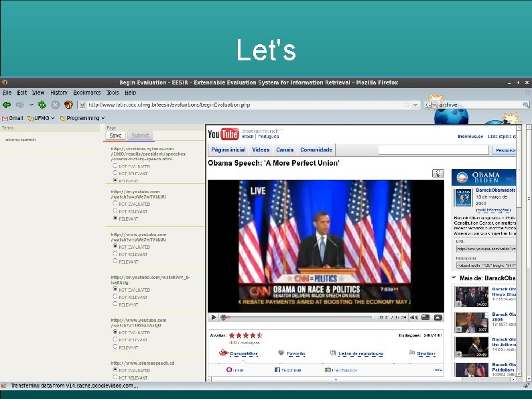Reload the page with the green Reload icon
This screenshot has height=399, width=532.
point(42,105)
